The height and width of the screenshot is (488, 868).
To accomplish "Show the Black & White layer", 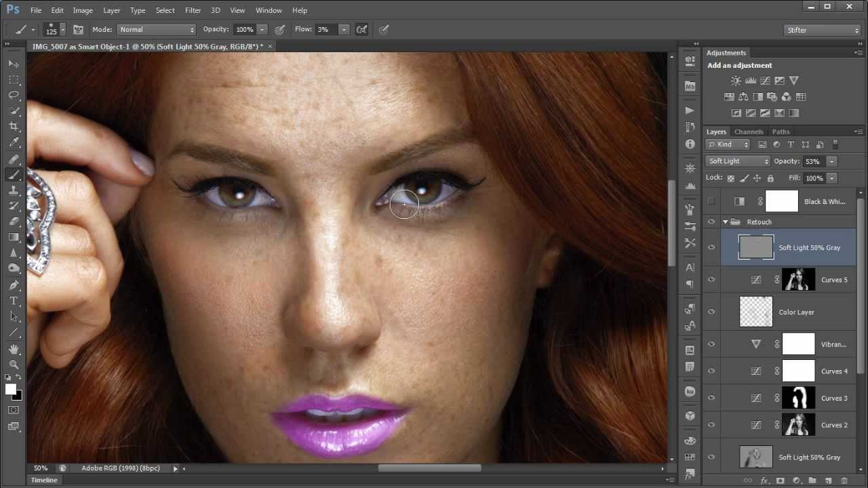I will click(x=711, y=201).
